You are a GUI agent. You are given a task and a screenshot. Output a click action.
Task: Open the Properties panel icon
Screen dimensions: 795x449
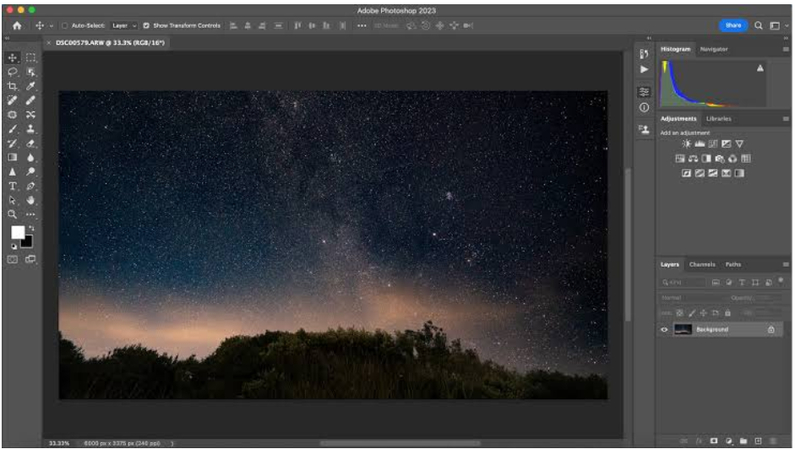644,92
